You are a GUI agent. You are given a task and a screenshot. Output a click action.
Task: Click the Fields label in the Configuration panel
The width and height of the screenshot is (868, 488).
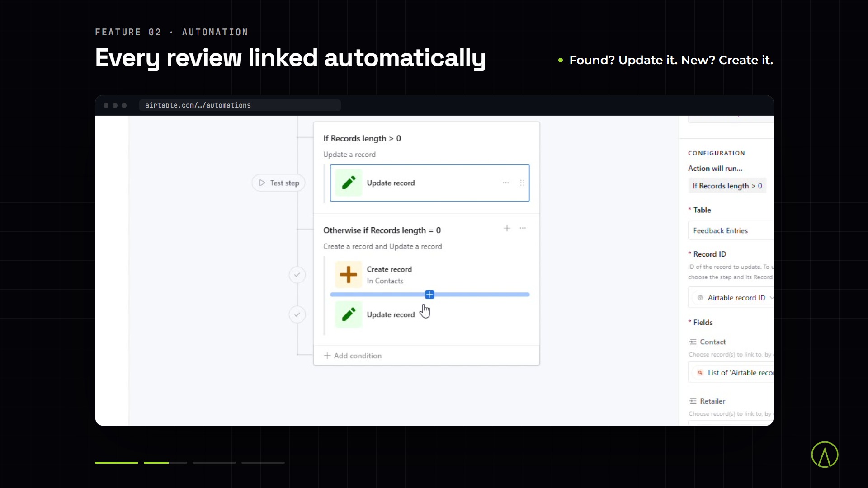pos(703,323)
